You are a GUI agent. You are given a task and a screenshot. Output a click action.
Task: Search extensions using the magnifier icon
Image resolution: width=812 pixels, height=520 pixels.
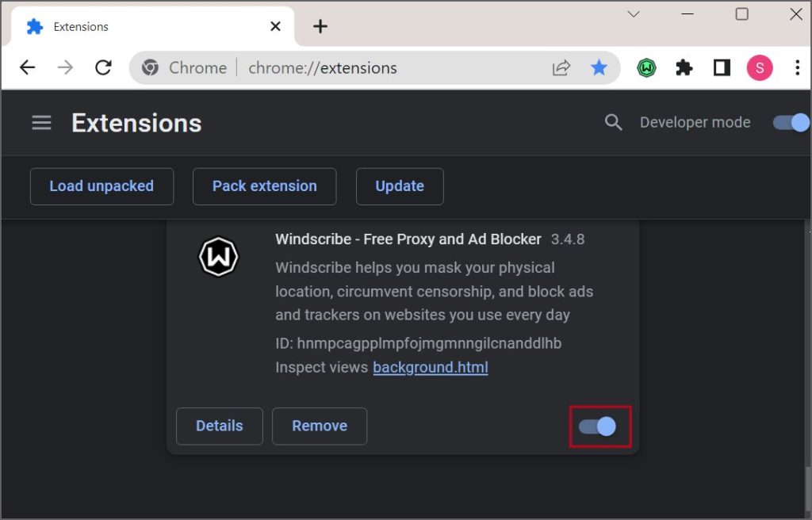(613, 122)
